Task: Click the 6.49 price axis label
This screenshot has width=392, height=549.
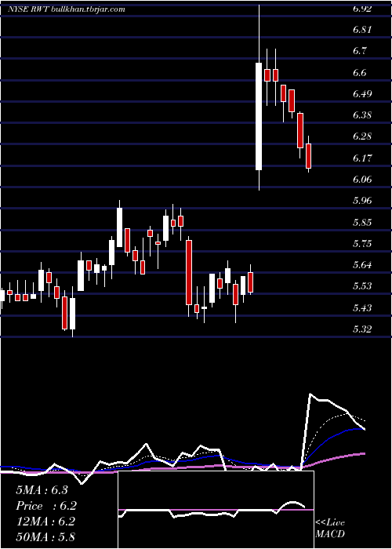Action: [362, 94]
